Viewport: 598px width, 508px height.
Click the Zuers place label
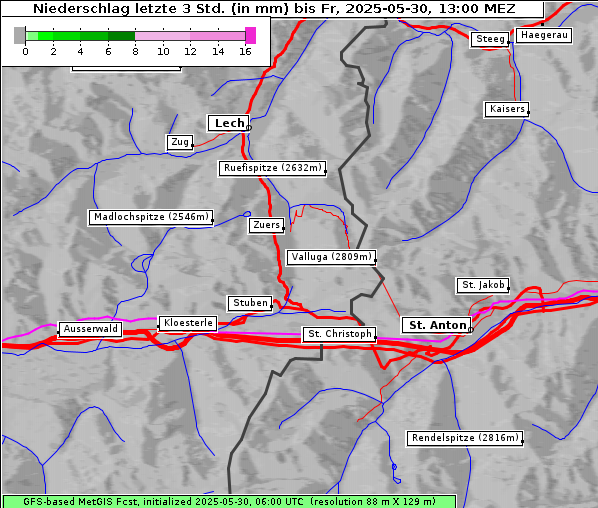266,225
